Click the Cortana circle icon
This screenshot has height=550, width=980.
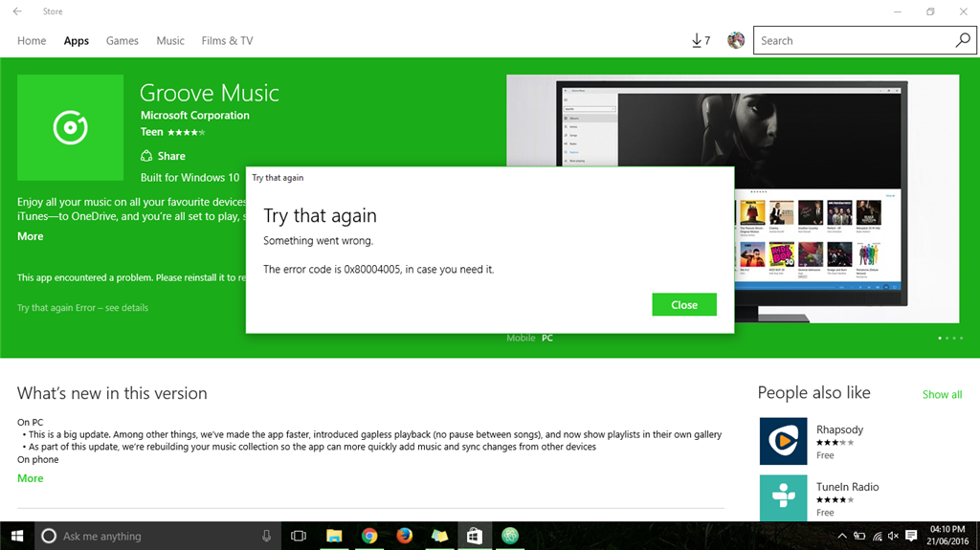point(49,536)
